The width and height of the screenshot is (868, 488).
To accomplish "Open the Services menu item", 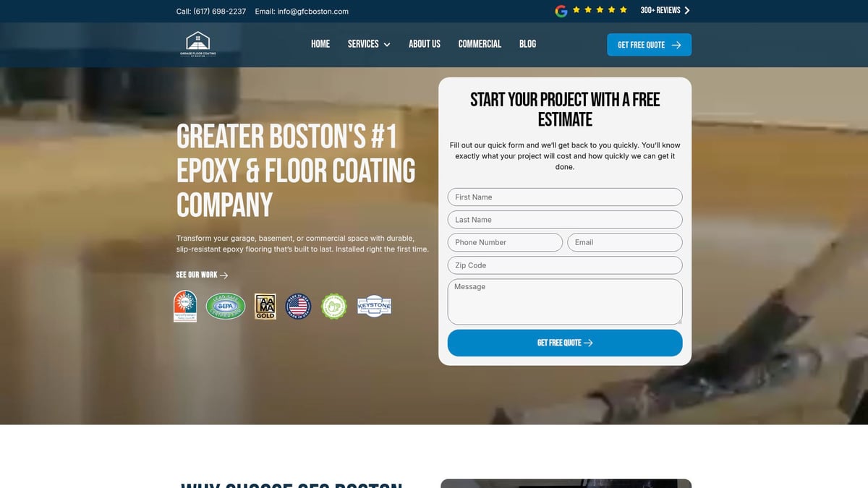I will click(x=363, y=44).
